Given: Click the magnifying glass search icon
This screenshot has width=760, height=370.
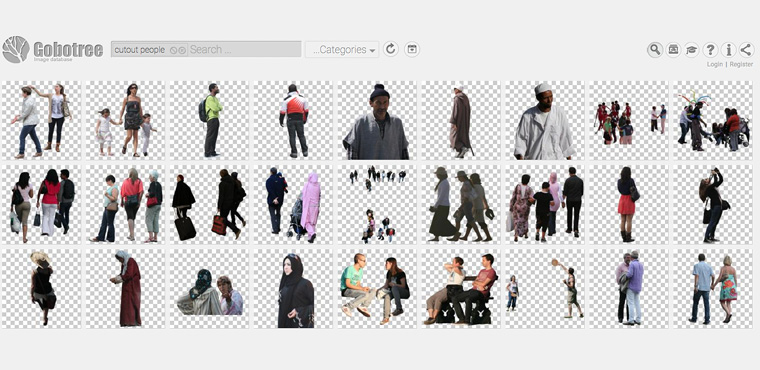Looking at the screenshot, I should point(655,49).
